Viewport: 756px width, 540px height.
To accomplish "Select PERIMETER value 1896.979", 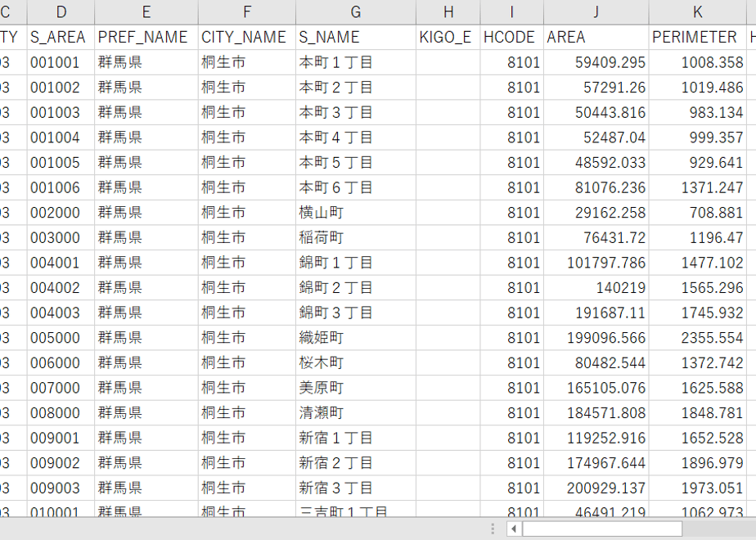I will pos(697,463).
